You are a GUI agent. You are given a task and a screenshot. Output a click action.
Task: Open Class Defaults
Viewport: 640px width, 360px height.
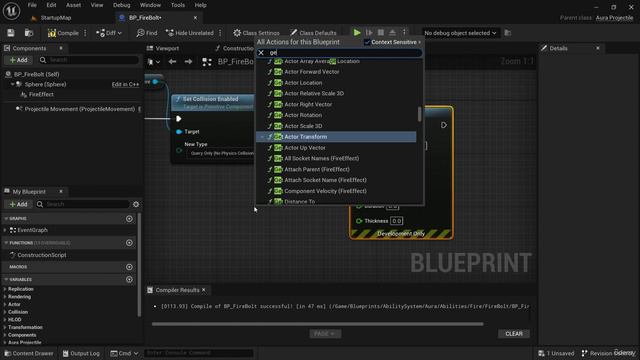pyautogui.click(x=313, y=33)
